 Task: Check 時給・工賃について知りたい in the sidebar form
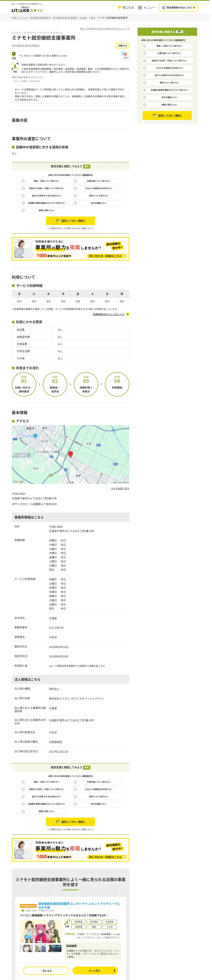tap(169, 46)
